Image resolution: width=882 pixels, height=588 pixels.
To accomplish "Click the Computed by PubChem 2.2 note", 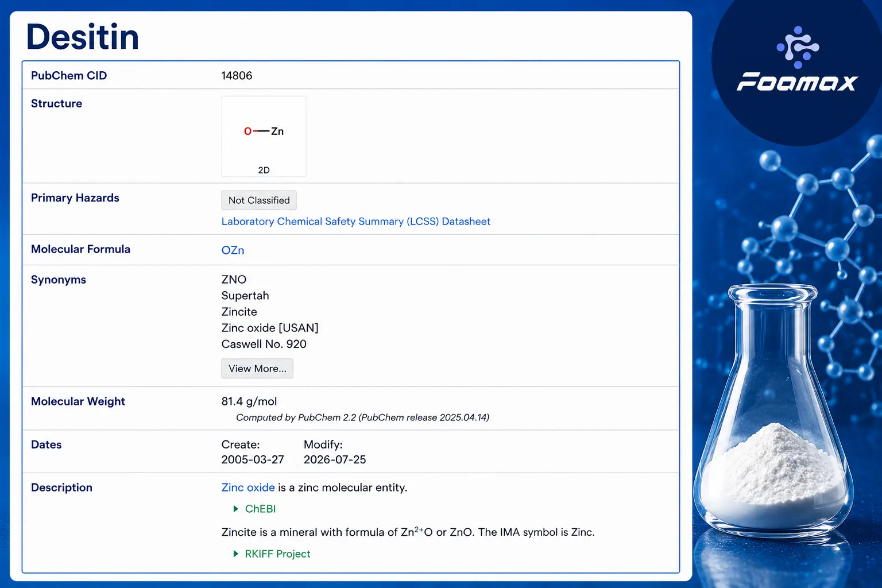I will tap(363, 417).
